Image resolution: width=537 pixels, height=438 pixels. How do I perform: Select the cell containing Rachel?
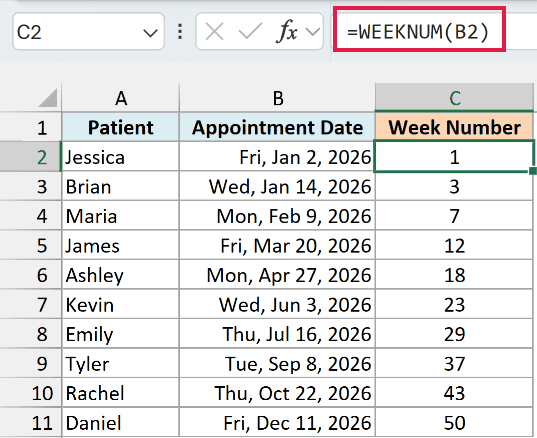tap(121, 392)
